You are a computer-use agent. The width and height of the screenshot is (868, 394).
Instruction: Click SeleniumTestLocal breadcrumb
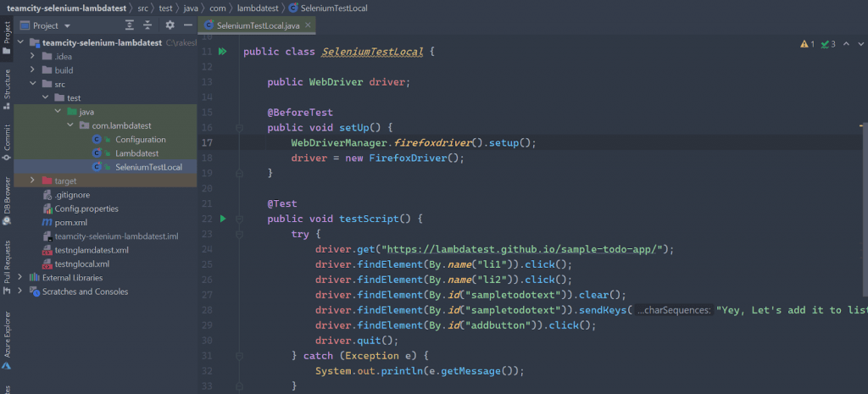(326, 8)
